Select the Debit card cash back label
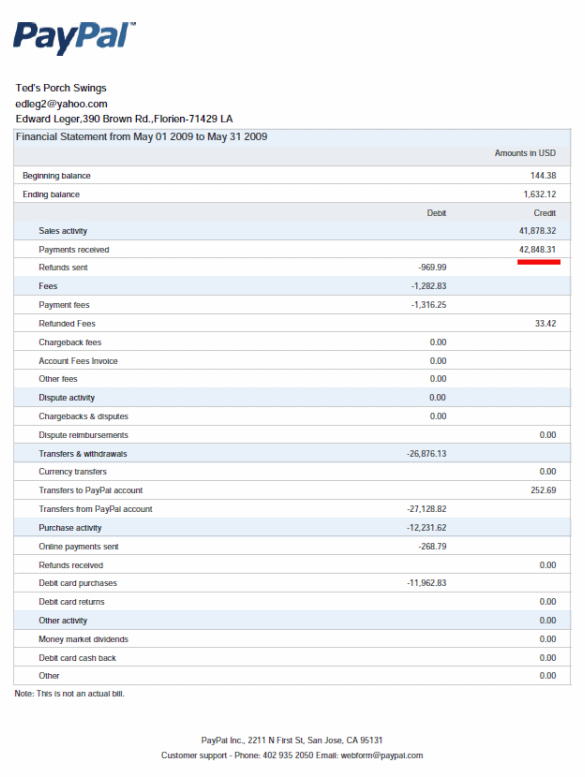This screenshot has height=777, width=585. [x=77, y=658]
